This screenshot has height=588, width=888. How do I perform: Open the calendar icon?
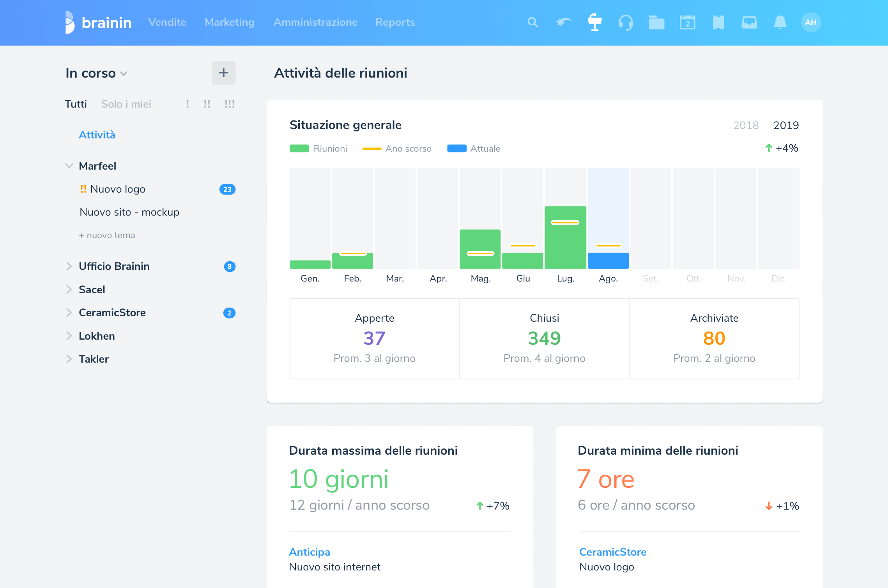687,22
